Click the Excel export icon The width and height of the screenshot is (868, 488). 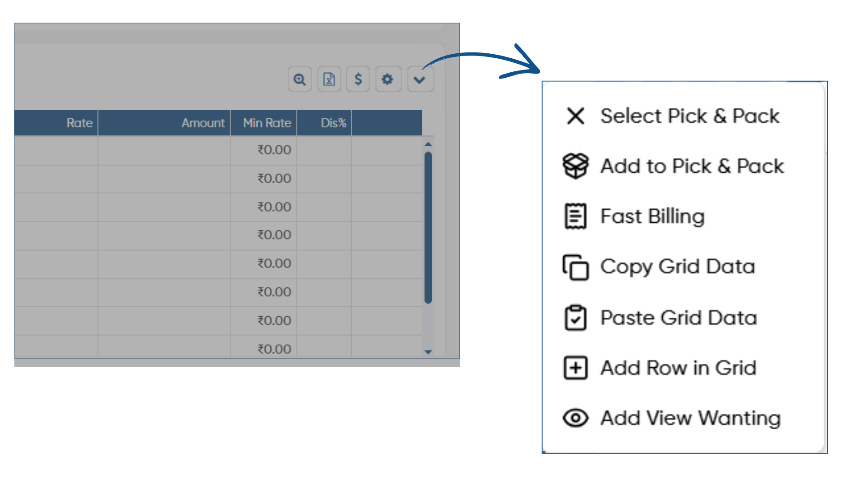[329, 80]
